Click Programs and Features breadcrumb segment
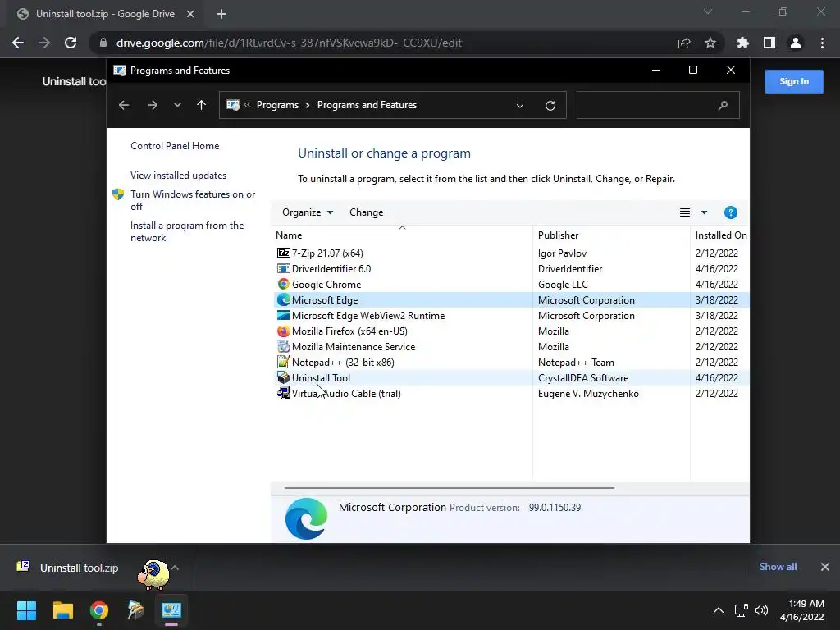This screenshot has width=840, height=630. tap(367, 105)
